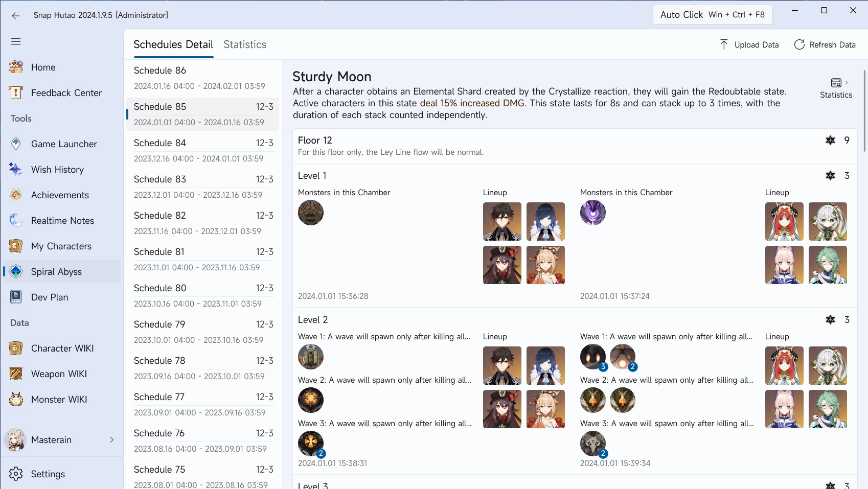The width and height of the screenshot is (868, 489).
Task: Click the Upload Data button label
Action: point(757,44)
